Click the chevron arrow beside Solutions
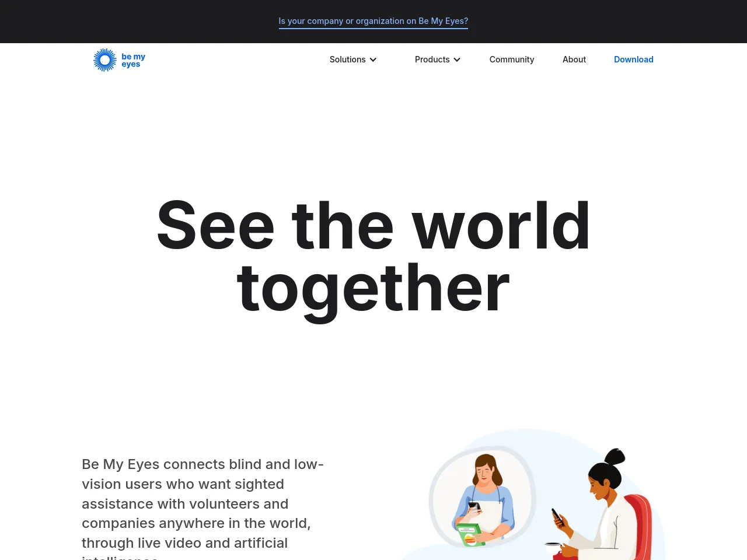Image resolution: width=747 pixels, height=560 pixels. 373,60
